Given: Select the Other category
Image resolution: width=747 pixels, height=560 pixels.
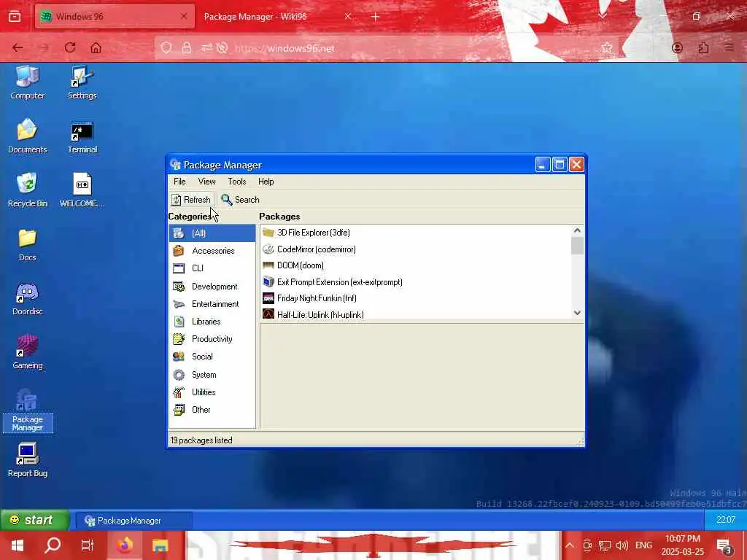Looking at the screenshot, I should (212, 410).
